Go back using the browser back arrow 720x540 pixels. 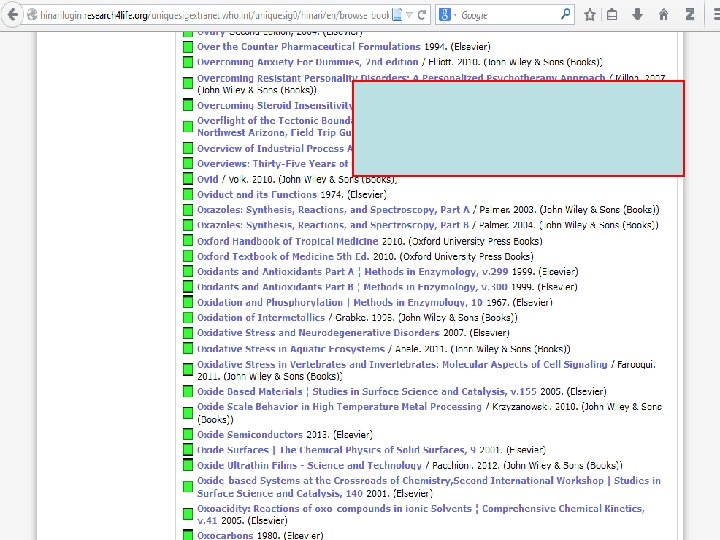12,15
